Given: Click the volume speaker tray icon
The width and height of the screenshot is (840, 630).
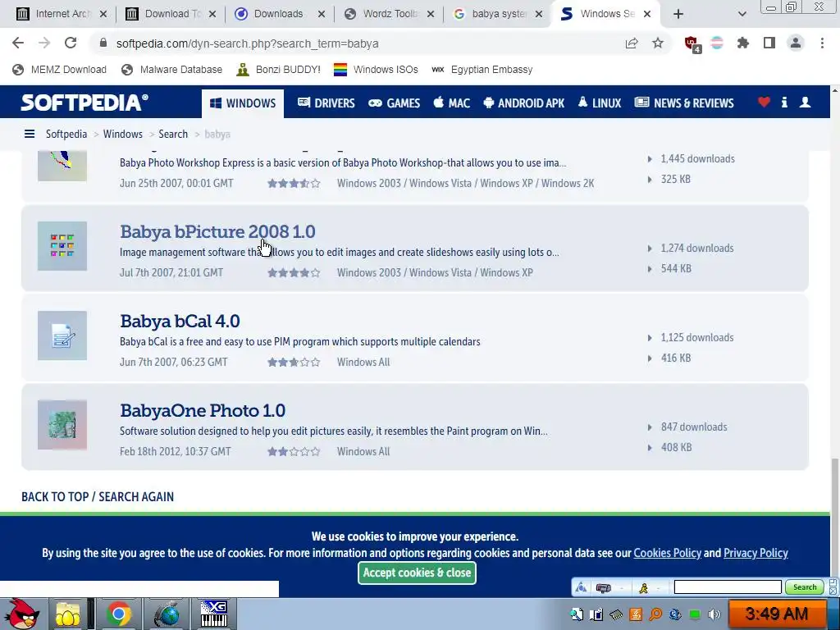Looking at the screenshot, I should pyautogui.click(x=714, y=614).
